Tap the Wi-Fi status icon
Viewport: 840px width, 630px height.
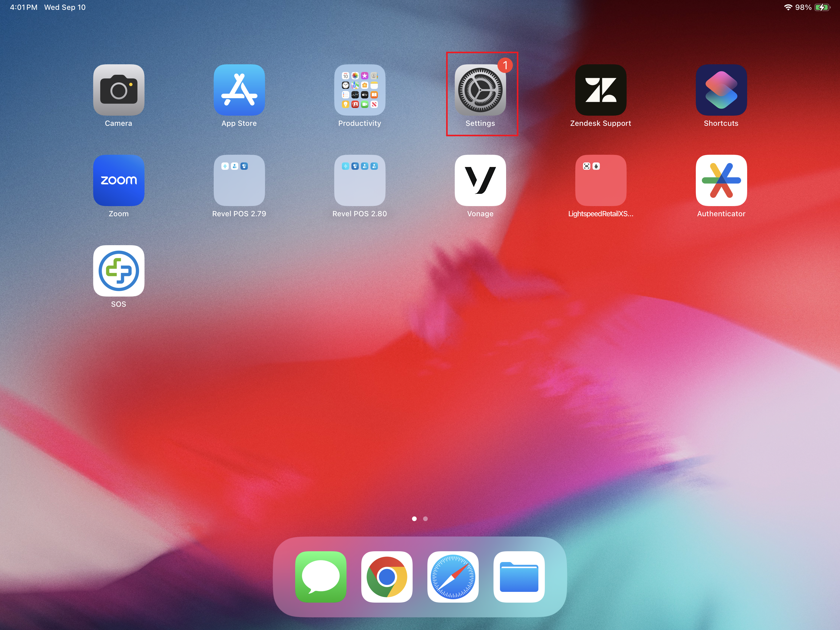coord(788,7)
